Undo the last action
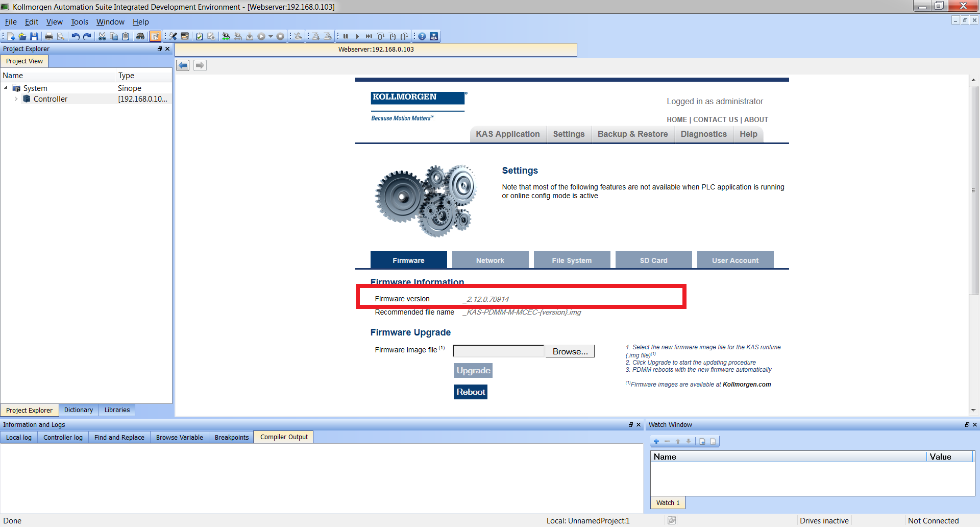 click(x=76, y=36)
